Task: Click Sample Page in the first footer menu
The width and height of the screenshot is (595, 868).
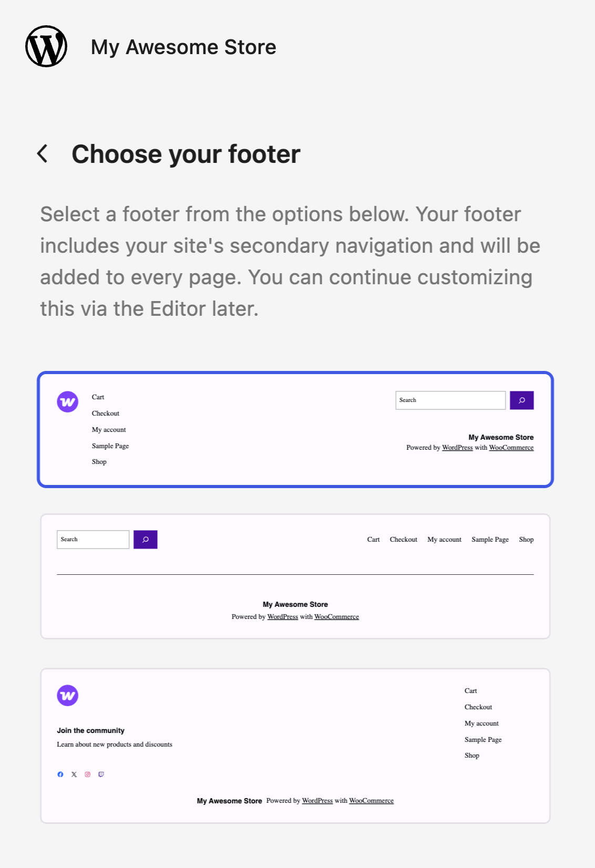Action: [110, 446]
